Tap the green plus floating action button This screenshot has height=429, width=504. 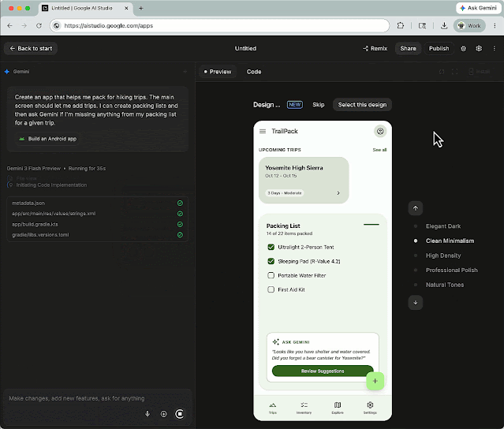[x=375, y=381]
